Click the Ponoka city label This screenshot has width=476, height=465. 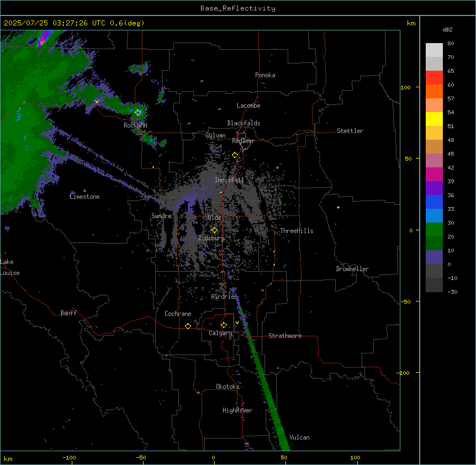click(265, 75)
